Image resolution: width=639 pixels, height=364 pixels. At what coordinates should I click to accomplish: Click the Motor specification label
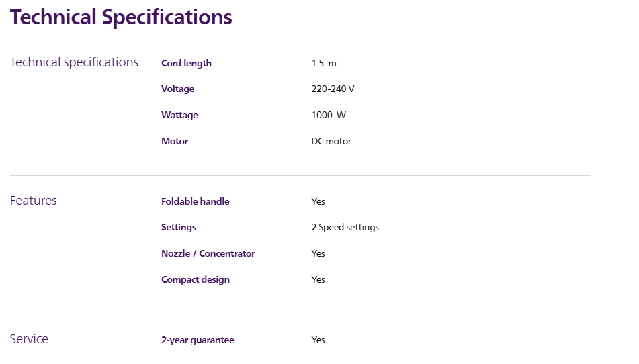(x=175, y=141)
